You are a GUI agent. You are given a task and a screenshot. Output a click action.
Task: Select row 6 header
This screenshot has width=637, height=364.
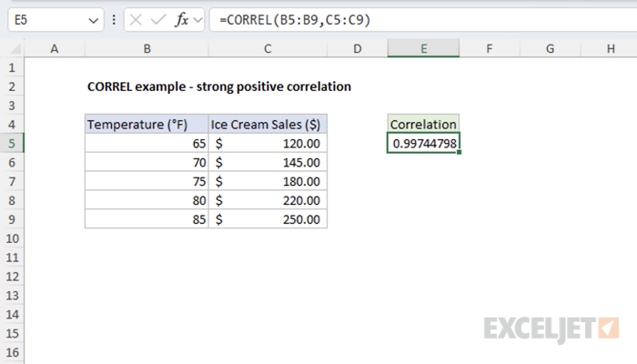[12, 163]
